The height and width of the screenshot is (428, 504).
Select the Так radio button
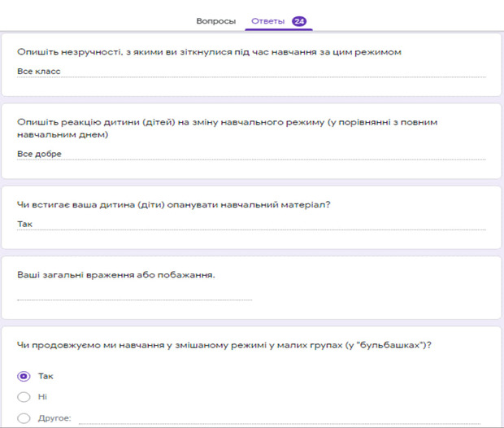(x=24, y=377)
